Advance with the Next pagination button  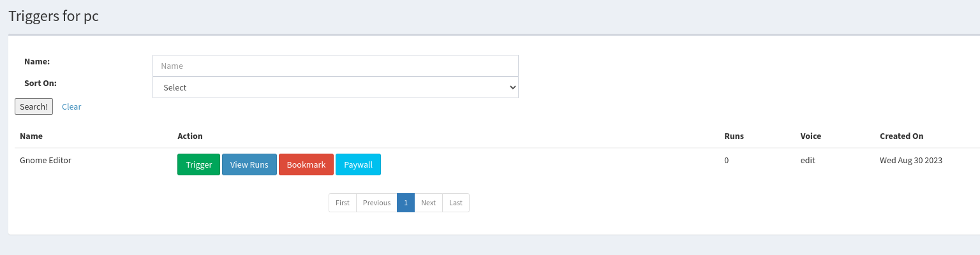pyautogui.click(x=428, y=203)
